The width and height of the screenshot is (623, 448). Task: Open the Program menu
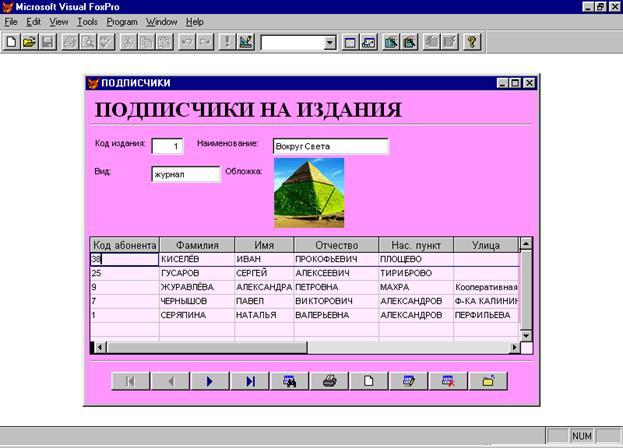(122, 21)
